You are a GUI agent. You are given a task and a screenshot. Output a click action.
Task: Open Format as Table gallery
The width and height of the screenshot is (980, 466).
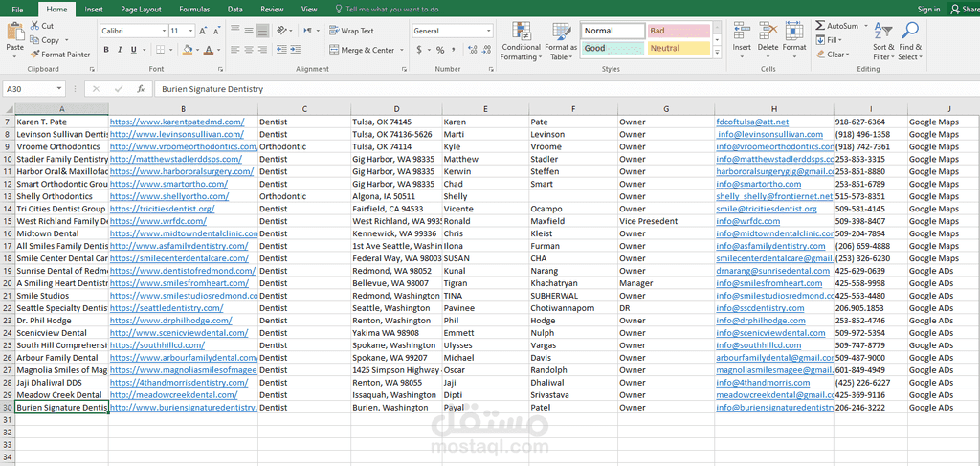561,41
